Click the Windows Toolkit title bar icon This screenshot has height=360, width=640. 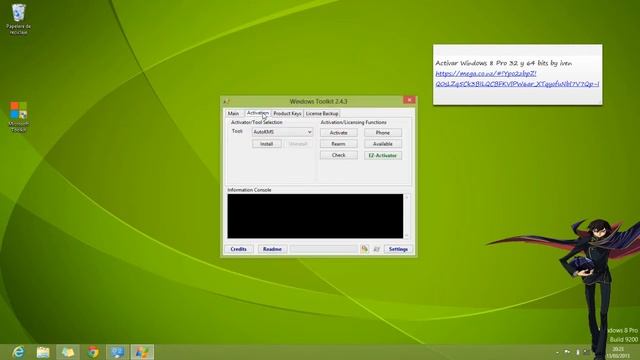[x=227, y=101]
